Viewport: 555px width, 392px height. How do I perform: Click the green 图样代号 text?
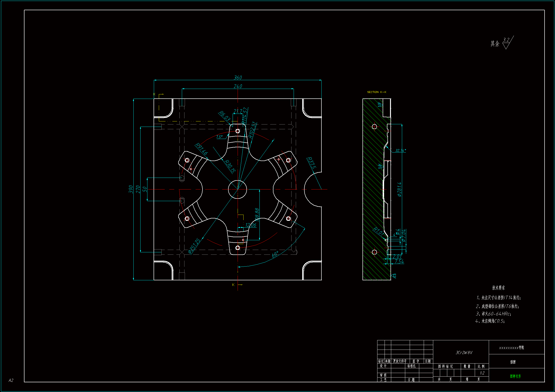(x=515, y=376)
